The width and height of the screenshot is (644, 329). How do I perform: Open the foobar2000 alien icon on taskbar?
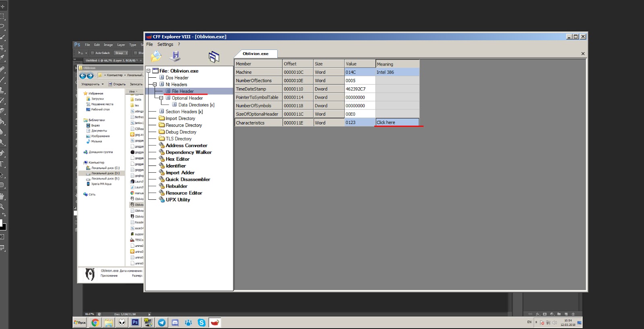point(122,323)
